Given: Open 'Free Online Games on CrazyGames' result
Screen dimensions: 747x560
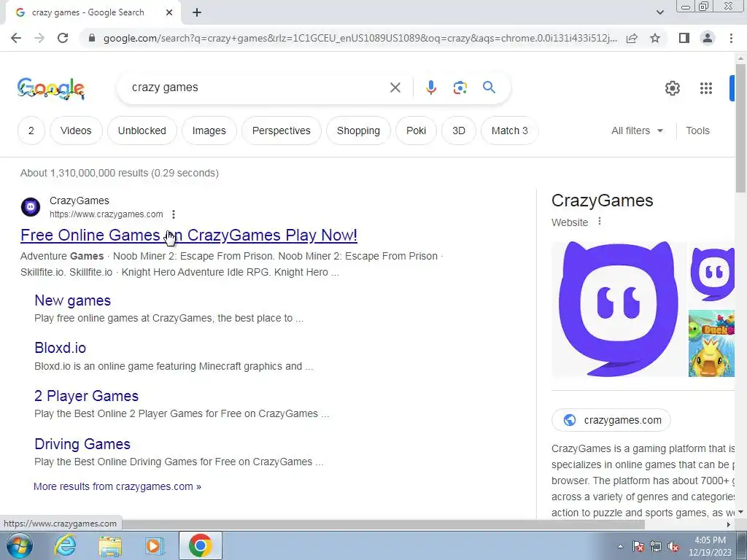Looking at the screenshot, I should point(189,236).
